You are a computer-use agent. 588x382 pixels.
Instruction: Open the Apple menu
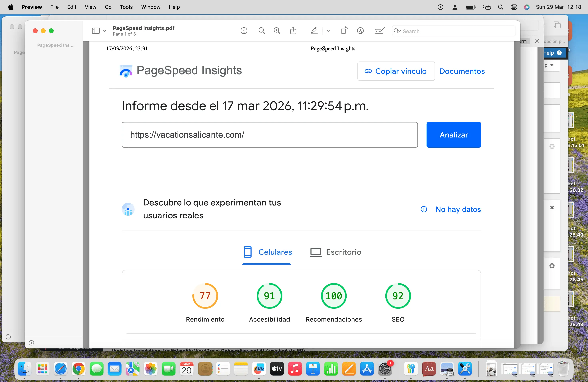pyautogui.click(x=11, y=7)
